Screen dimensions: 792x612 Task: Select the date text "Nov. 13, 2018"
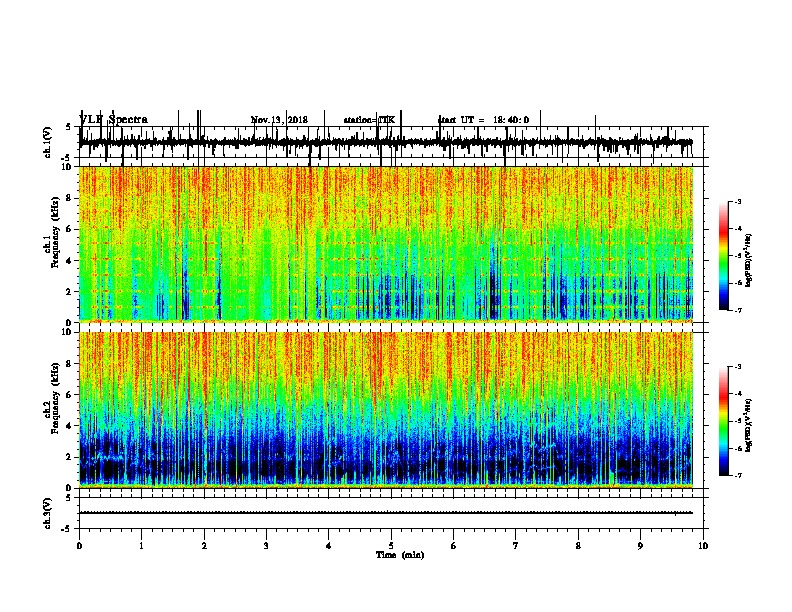(x=279, y=120)
